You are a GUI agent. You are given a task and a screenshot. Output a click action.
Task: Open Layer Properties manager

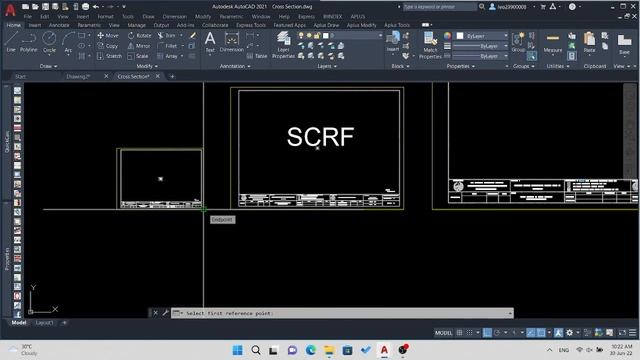coord(283,45)
